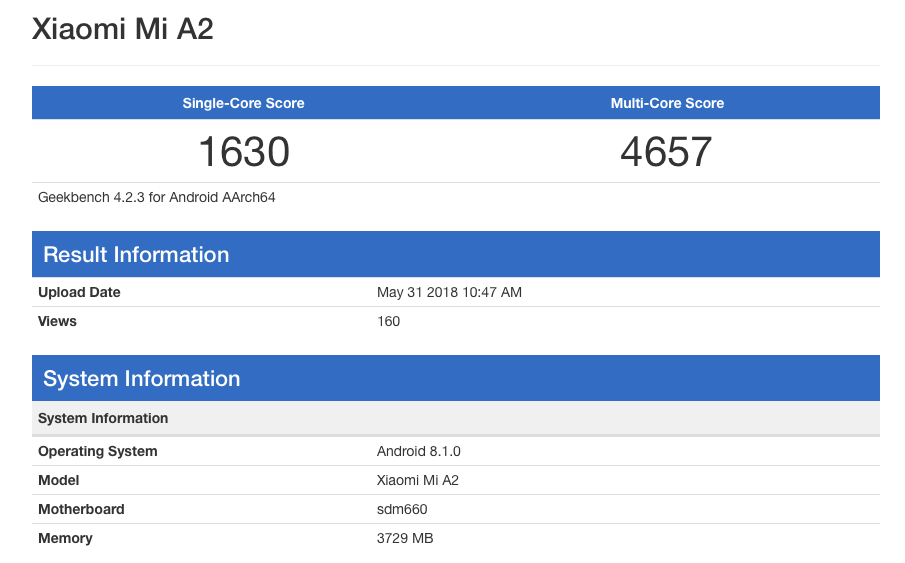Click the date May 31 2018 10:47 AM
905x563 pixels.
pos(449,292)
